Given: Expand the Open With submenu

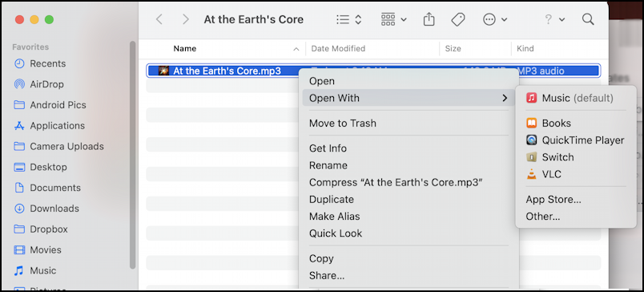Looking at the screenshot, I should [409, 98].
